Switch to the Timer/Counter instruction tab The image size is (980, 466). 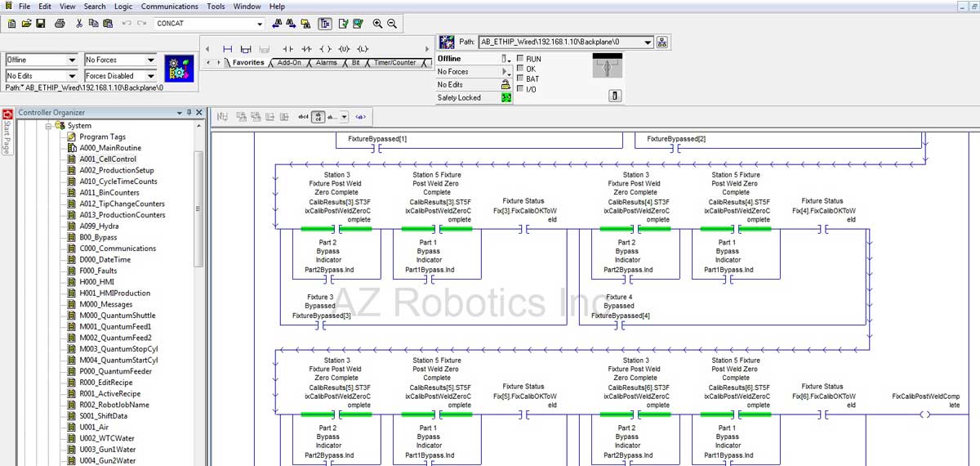[x=394, y=63]
